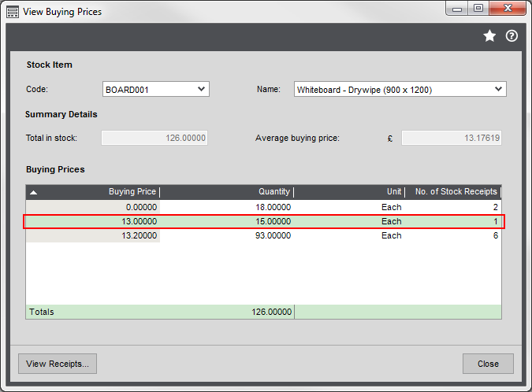Click the Average buying price field

coord(452,138)
